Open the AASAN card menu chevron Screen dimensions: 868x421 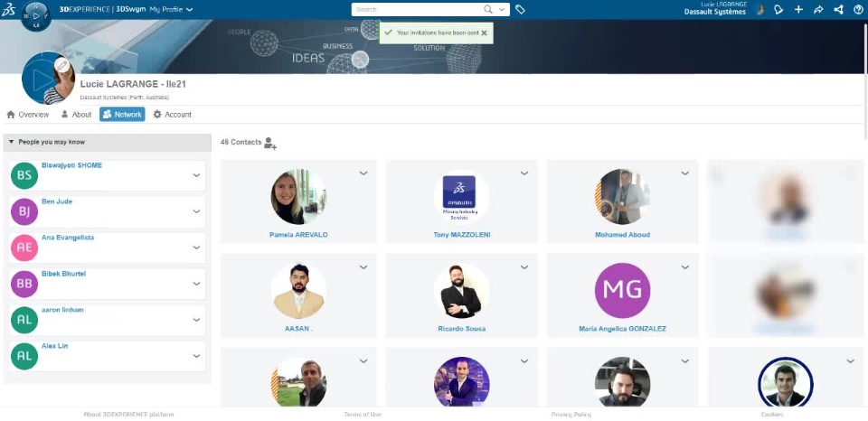(x=363, y=267)
